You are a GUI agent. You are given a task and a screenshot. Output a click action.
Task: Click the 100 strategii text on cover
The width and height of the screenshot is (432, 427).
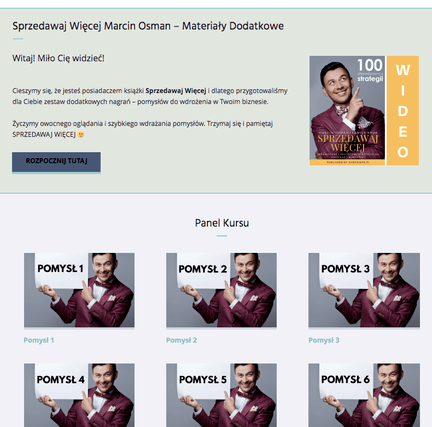[370, 70]
